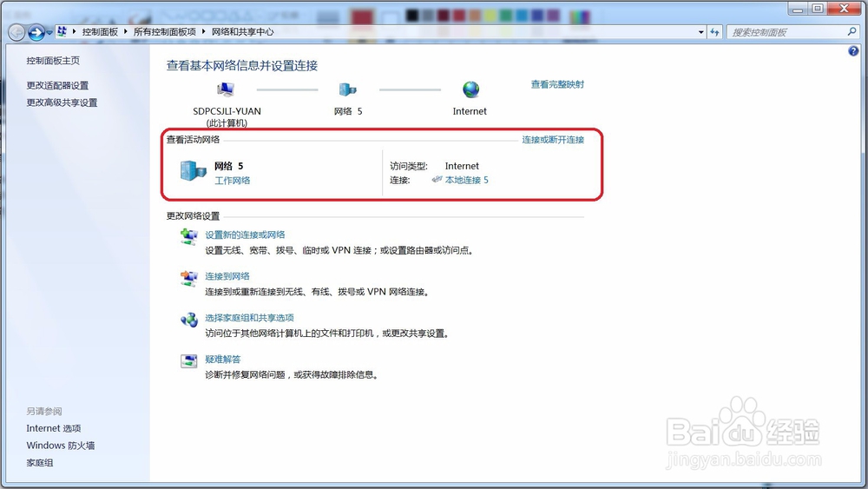
Task: Click the 设置新的连接或网络 icon
Action: (x=188, y=237)
